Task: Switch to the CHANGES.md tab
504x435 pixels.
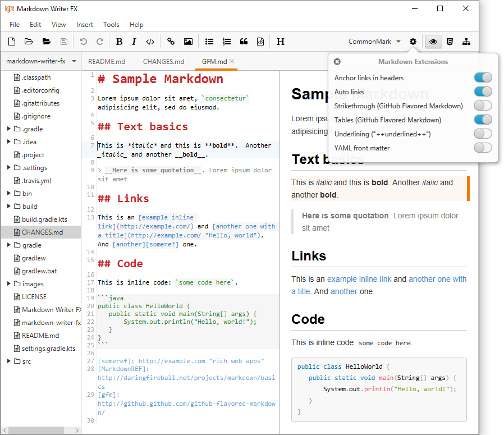Action: point(164,61)
